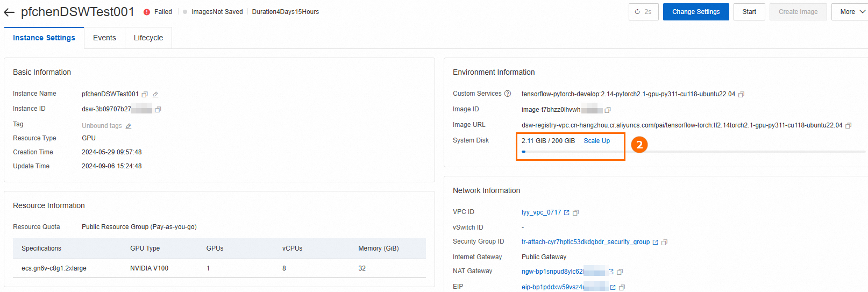Click the System Disk usage bar
The image size is (868, 292).
[x=693, y=152]
